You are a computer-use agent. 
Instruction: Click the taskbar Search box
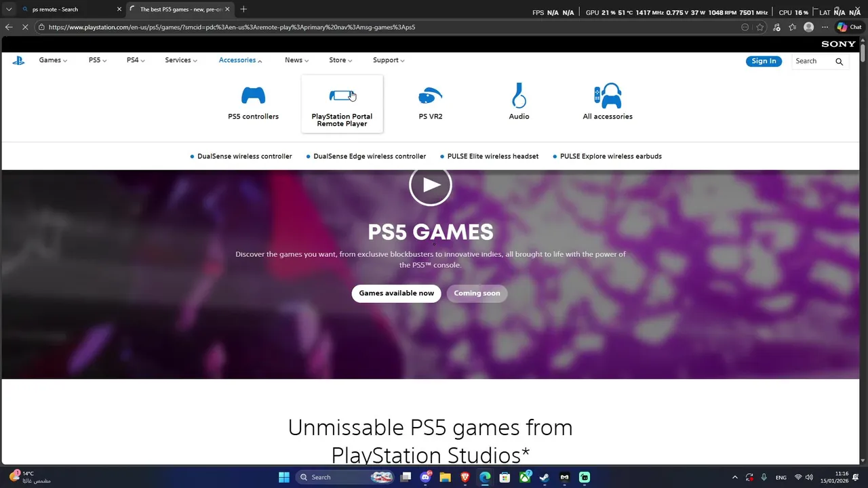(346, 477)
